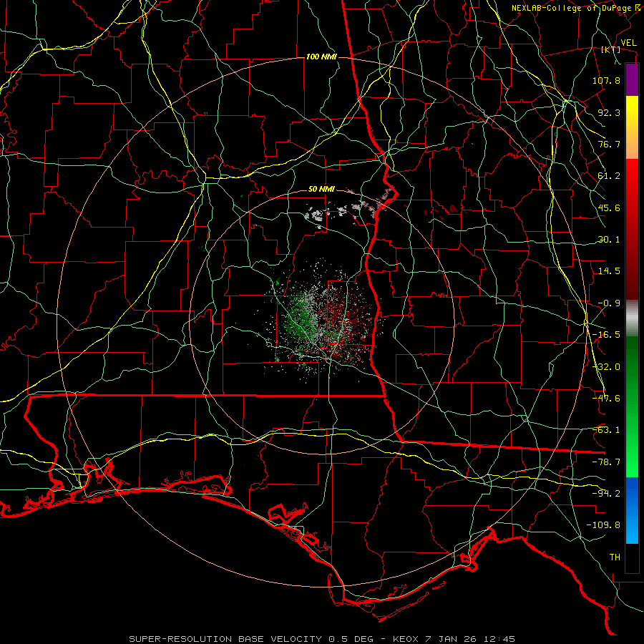
Task: Click the 61.2 velocity scale value
Action: click(x=609, y=176)
